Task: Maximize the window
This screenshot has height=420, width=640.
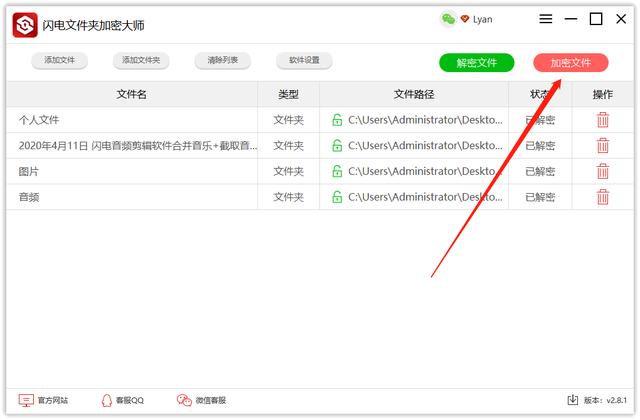Action: point(596,19)
